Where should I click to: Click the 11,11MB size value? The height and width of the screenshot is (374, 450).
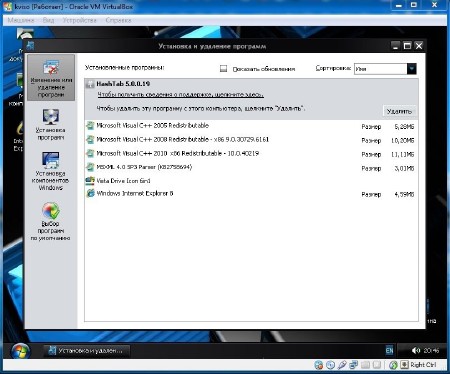click(x=402, y=154)
